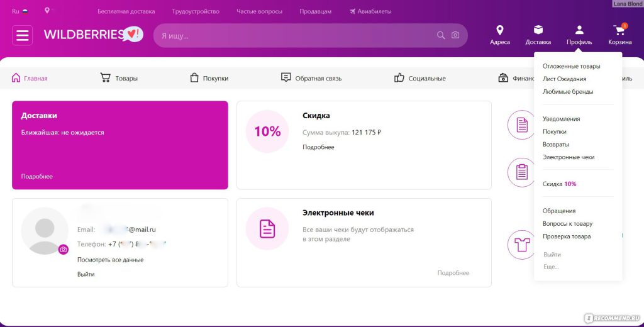Select Вопросы к товару menu item
Screen dimensions: 644x327
pos(568,223)
